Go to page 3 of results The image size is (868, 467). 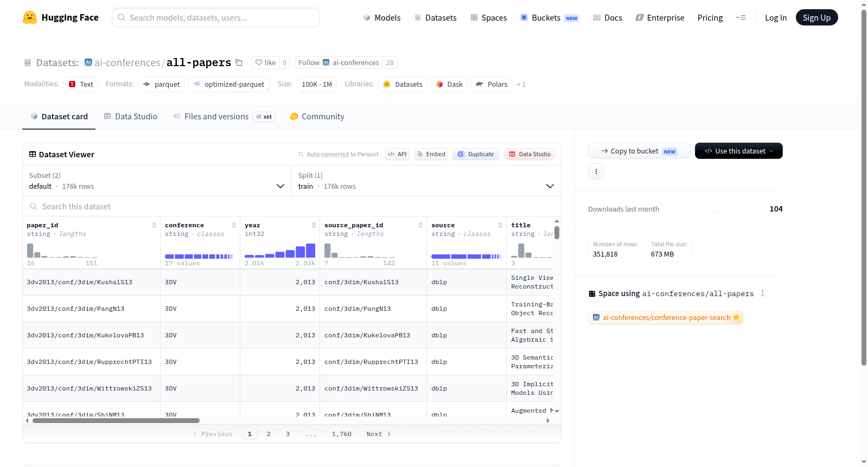click(x=288, y=434)
